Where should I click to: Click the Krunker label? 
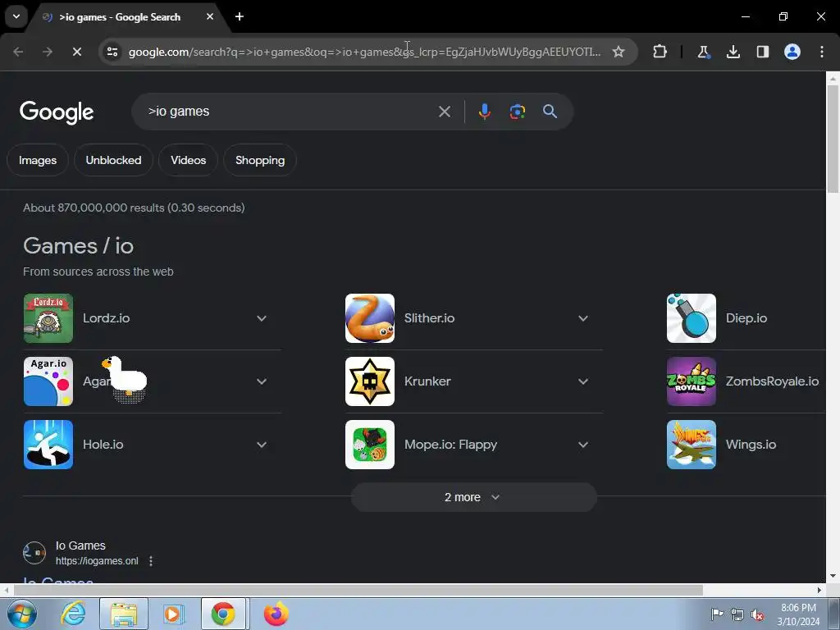[x=427, y=381]
